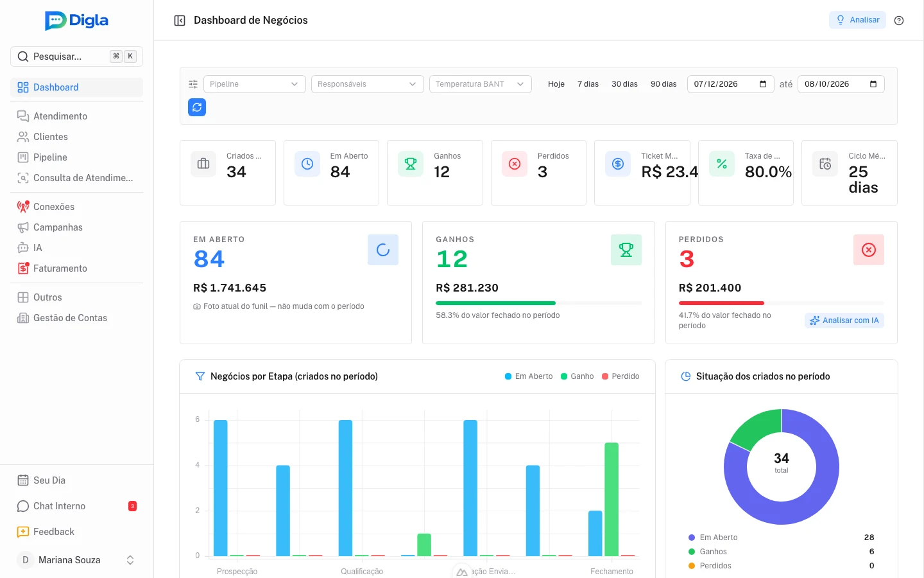The width and height of the screenshot is (924, 578).
Task: Click the Analisar button in header
Action: coord(857,20)
